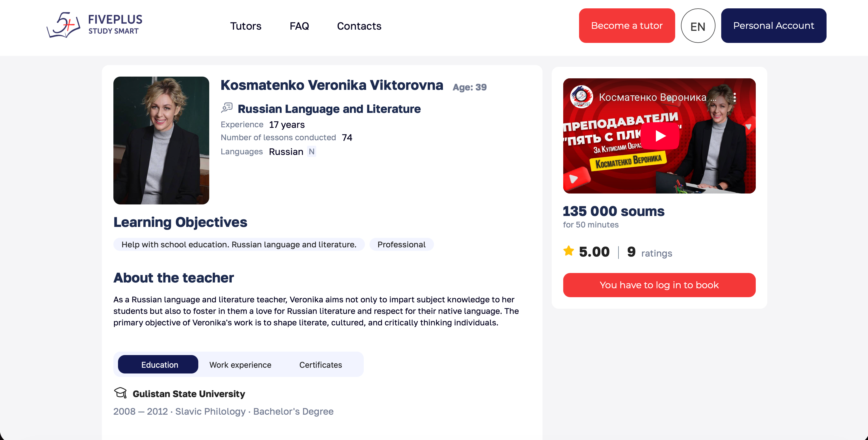This screenshot has height=440, width=868.
Task: Open the FAQ page
Action: [x=299, y=26]
